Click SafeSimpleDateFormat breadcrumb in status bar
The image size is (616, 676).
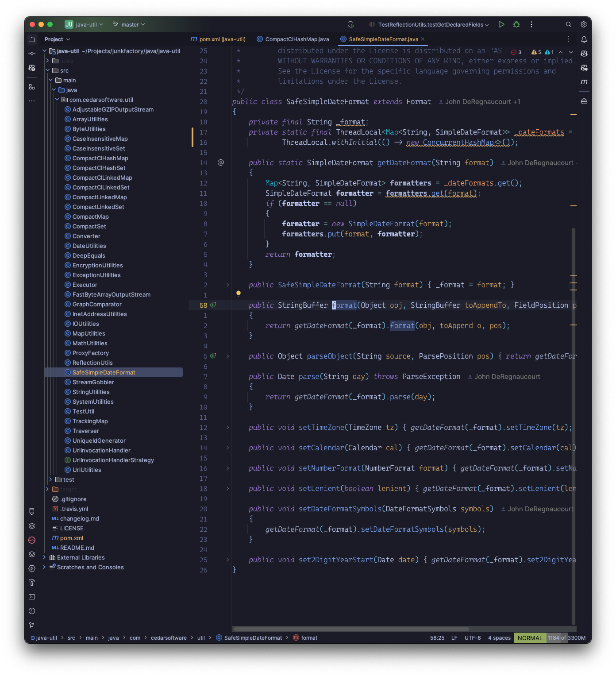tap(249, 638)
